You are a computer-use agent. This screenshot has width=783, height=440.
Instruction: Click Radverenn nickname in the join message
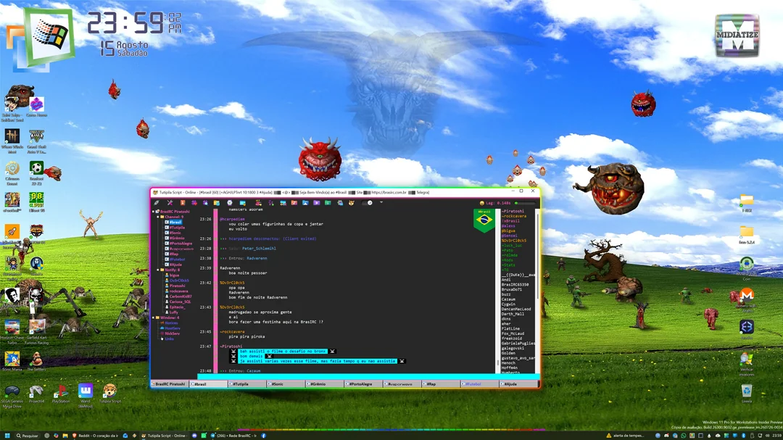(x=257, y=258)
